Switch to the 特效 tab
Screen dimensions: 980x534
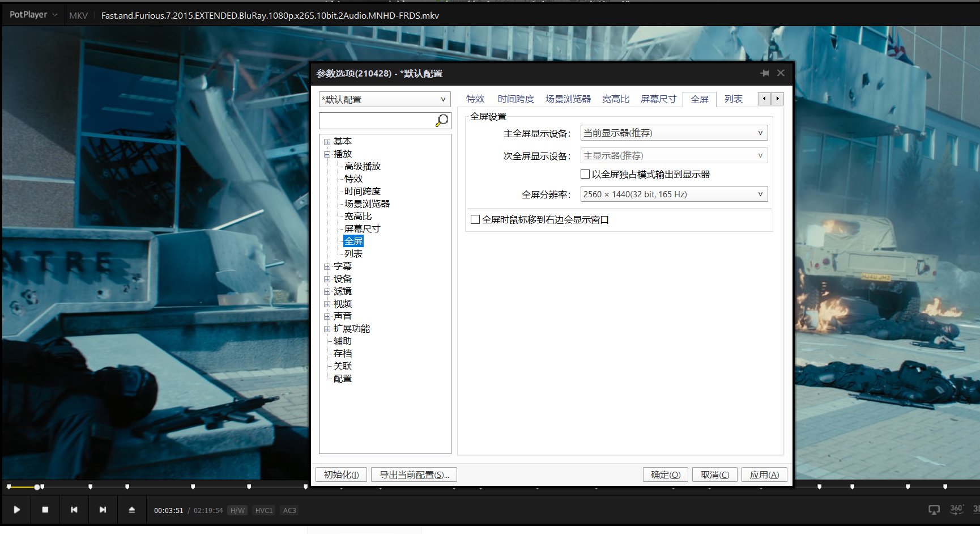(x=475, y=99)
